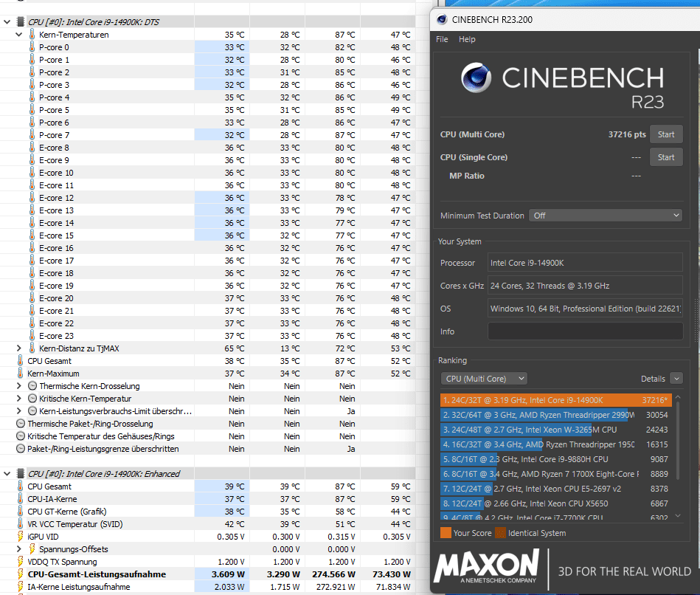The height and width of the screenshot is (595, 700).
Task: Click the Cores x GHz field
Action: tap(585, 286)
